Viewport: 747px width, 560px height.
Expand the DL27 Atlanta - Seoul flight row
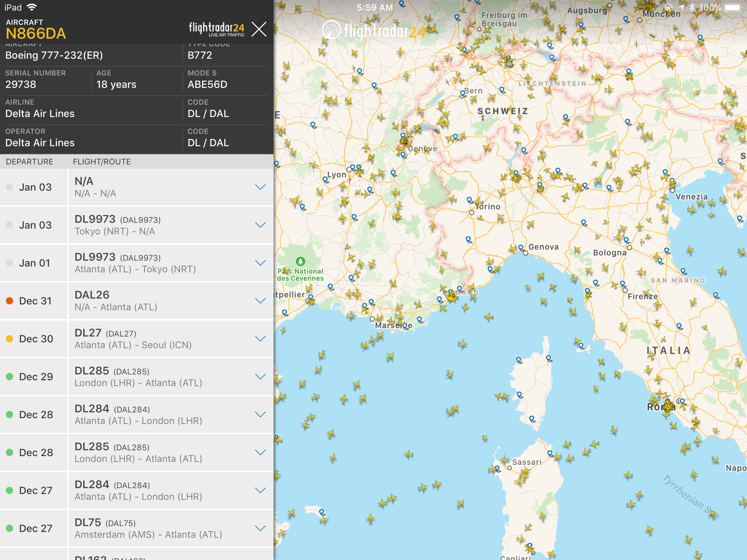(x=260, y=339)
